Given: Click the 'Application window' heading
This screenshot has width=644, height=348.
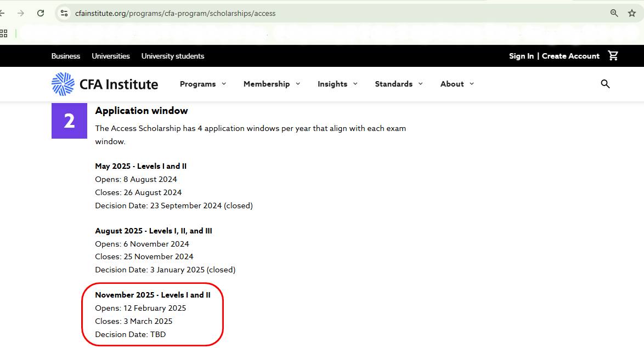Looking at the screenshot, I should [142, 111].
